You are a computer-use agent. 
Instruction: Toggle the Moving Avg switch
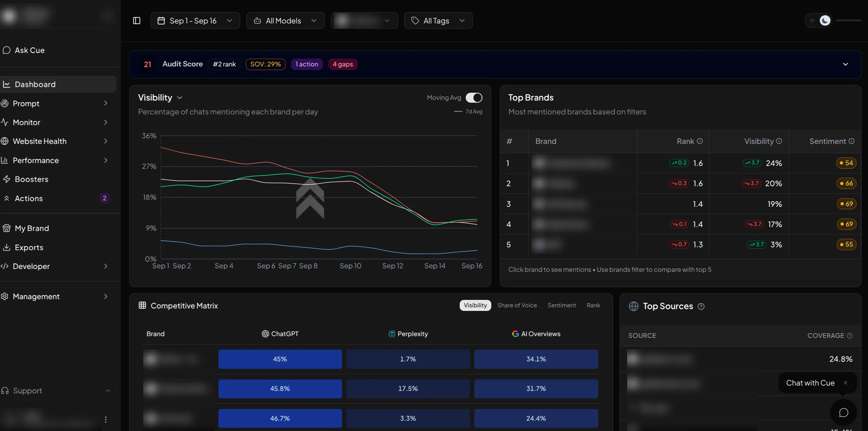(x=474, y=97)
